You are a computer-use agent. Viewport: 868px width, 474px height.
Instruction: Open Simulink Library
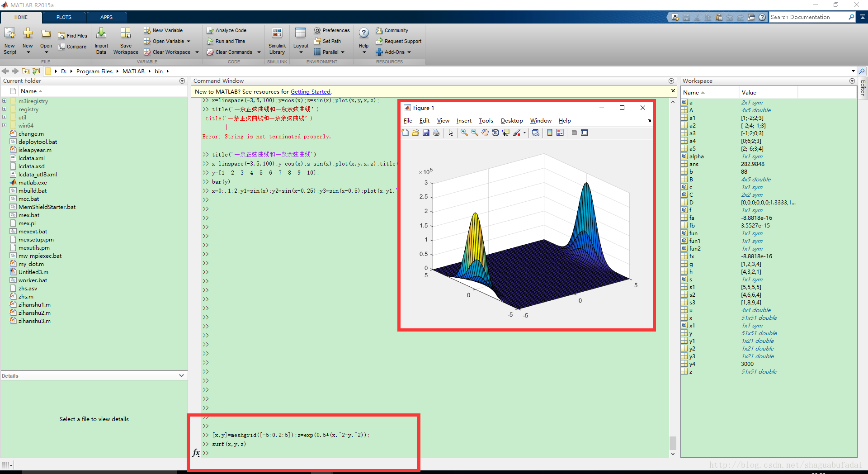277,41
